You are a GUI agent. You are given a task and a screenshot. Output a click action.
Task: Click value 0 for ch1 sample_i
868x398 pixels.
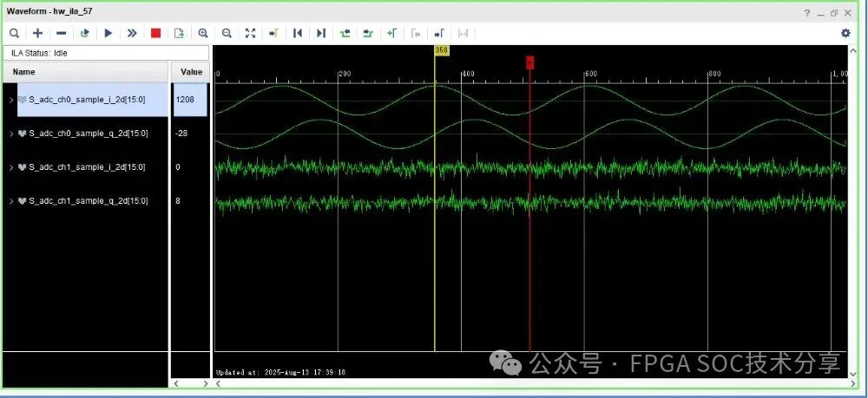[178, 167]
